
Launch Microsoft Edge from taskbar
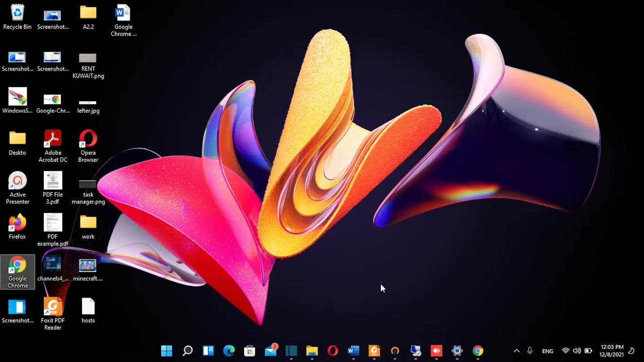tap(229, 350)
